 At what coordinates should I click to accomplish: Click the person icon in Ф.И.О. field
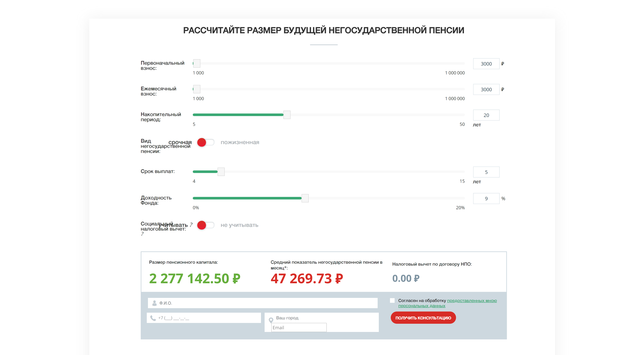click(154, 303)
